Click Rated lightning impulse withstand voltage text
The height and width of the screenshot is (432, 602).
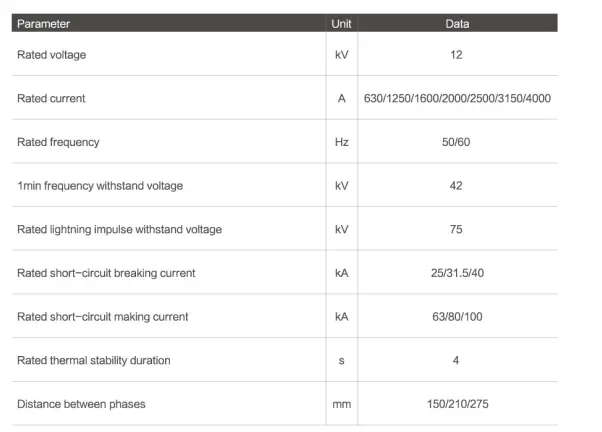pyautogui.click(x=119, y=230)
